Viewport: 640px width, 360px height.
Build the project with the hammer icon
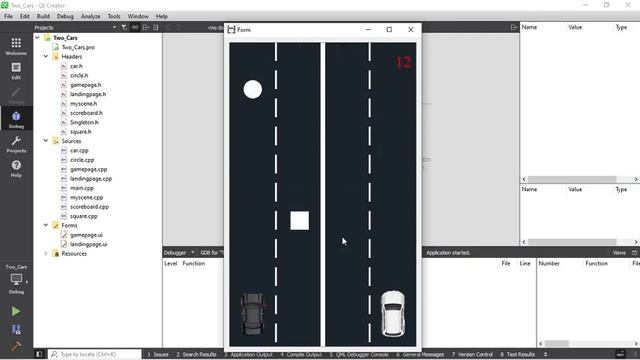[x=16, y=346]
